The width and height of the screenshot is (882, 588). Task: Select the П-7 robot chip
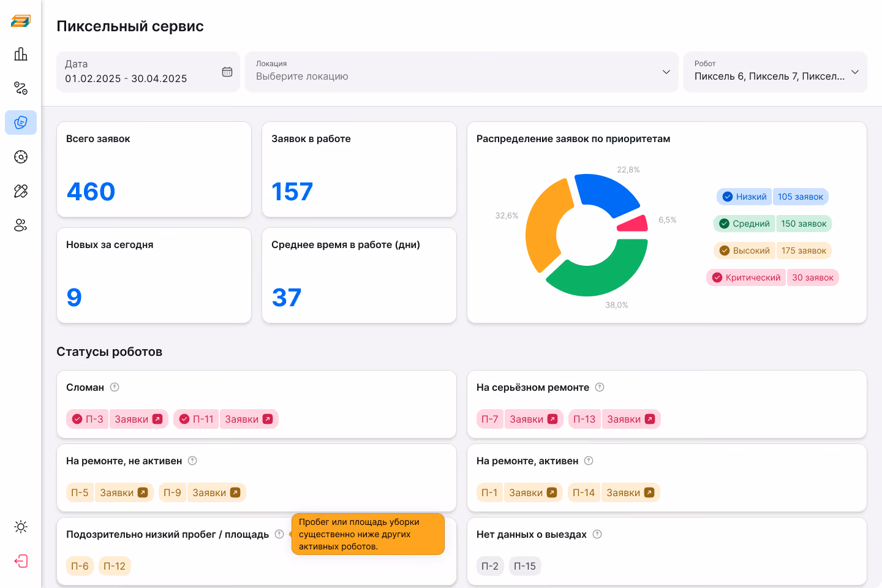pos(490,419)
